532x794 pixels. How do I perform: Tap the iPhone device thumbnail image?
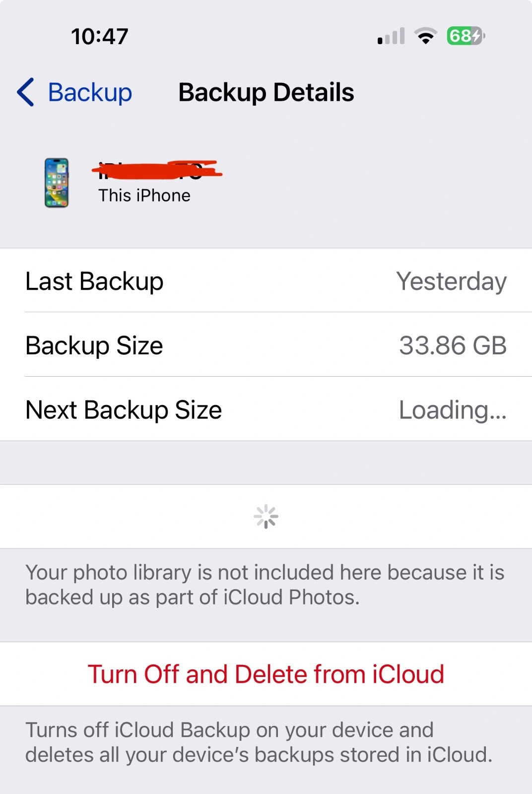click(x=57, y=183)
